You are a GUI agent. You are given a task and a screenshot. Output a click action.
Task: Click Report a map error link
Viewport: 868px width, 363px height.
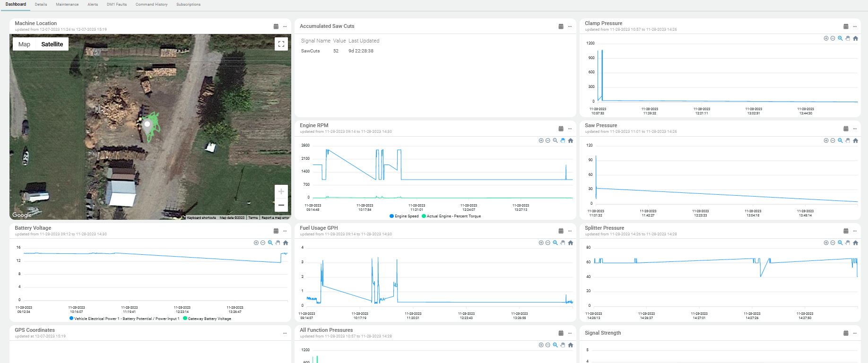[275, 218]
